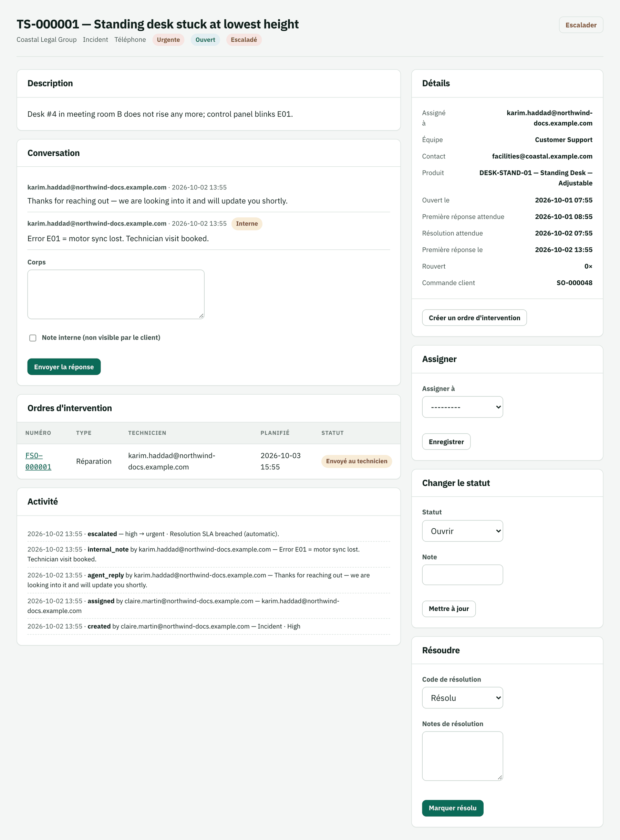Viewport: 620px width, 840px height.
Task: Focus the Note input under Changer le statut
Action: [x=462, y=574]
